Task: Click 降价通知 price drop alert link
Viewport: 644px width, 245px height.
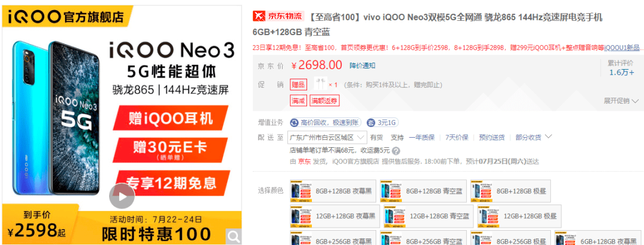Action: pyautogui.click(x=363, y=66)
